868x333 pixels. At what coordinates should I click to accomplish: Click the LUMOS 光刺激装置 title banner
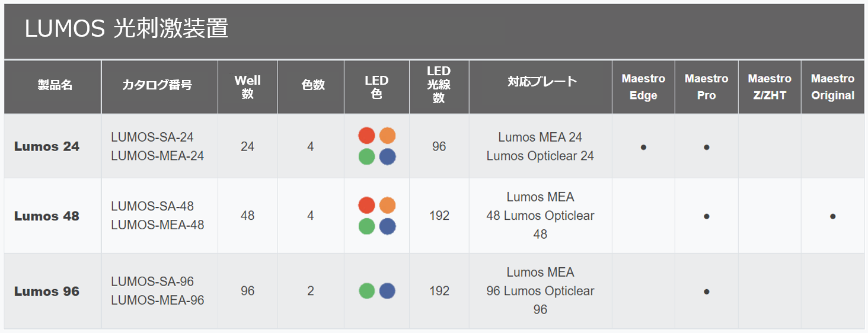(434, 31)
